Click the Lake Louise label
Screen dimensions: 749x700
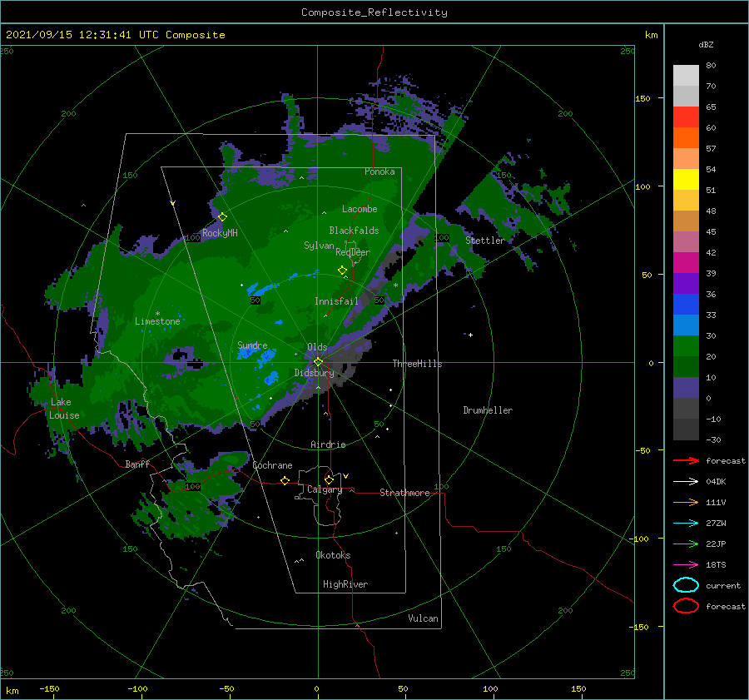coord(64,409)
